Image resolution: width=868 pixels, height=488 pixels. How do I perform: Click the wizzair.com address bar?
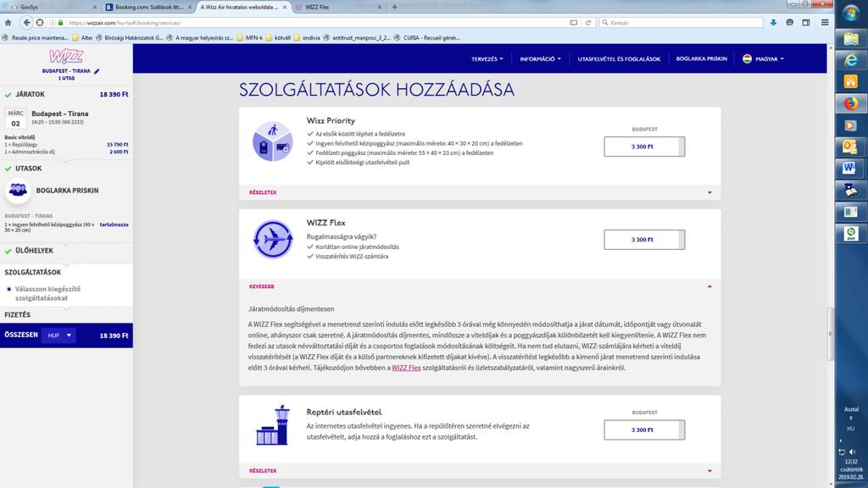315,23
